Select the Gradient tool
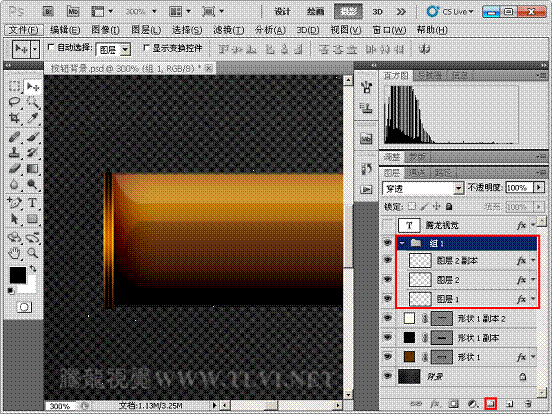Viewport: 552px width, 414px height. click(x=33, y=169)
